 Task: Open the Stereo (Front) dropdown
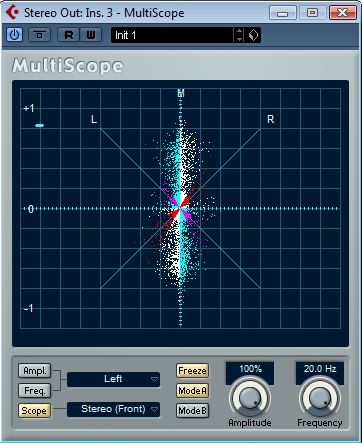(x=113, y=409)
